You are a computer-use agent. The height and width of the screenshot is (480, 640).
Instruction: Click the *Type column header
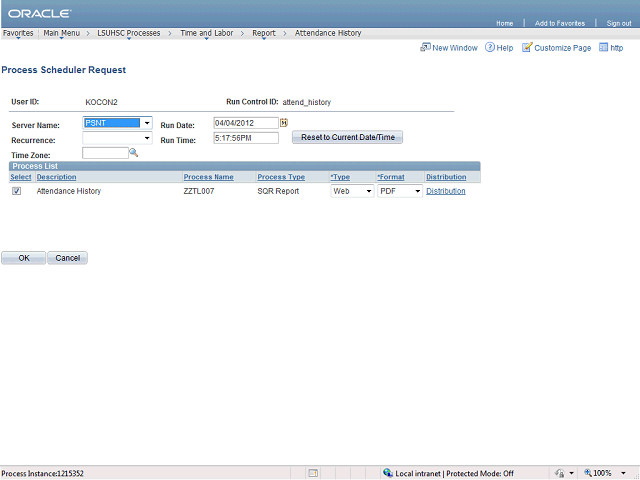(340, 177)
